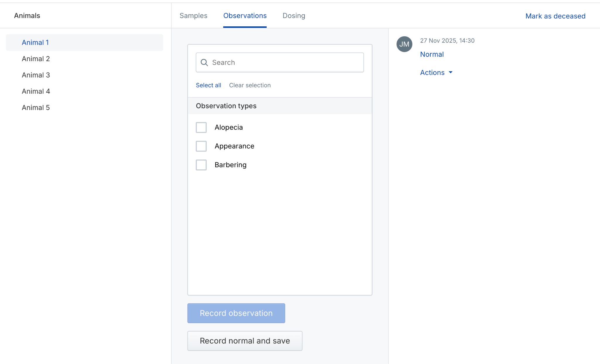Image resolution: width=600 pixels, height=364 pixels.
Task: Open the Dosing tab
Action: tap(294, 16)
